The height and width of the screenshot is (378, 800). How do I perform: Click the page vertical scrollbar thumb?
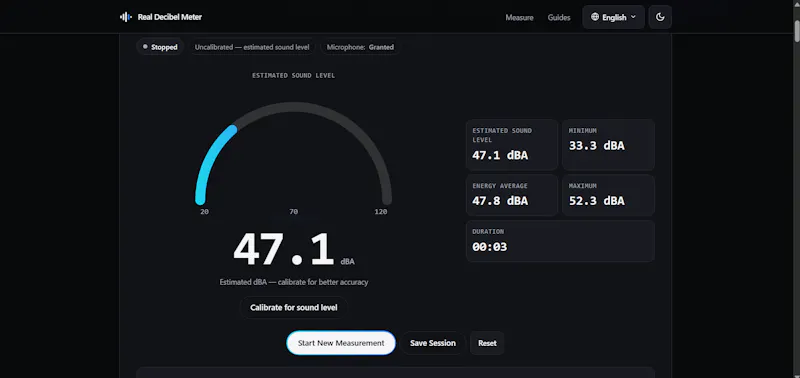tap(796, 31)
